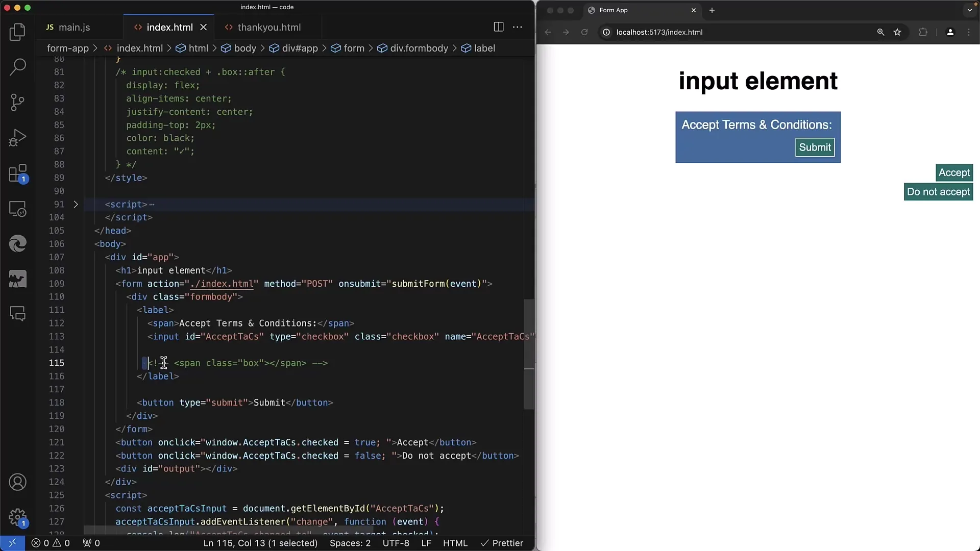980x551 pixels.
Task: Open the Search view in activity bar
Action: tap(17, 67)
